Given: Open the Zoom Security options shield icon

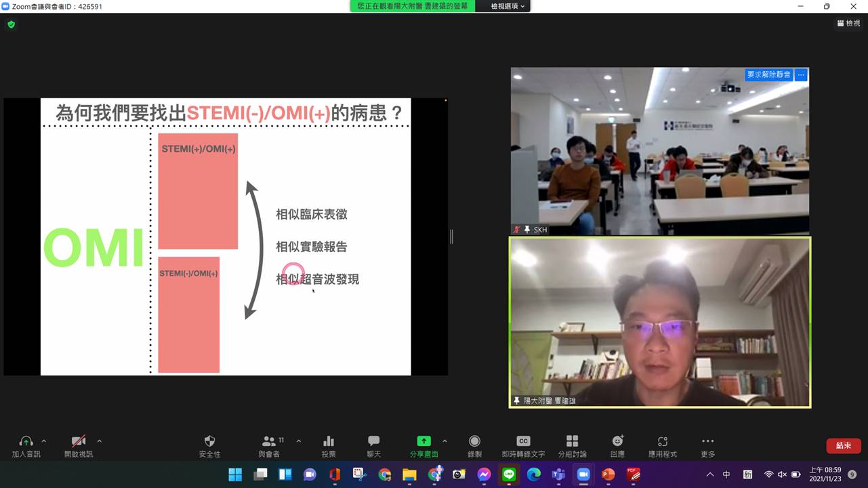Looking at the screenshot, I should click(209, 440).
